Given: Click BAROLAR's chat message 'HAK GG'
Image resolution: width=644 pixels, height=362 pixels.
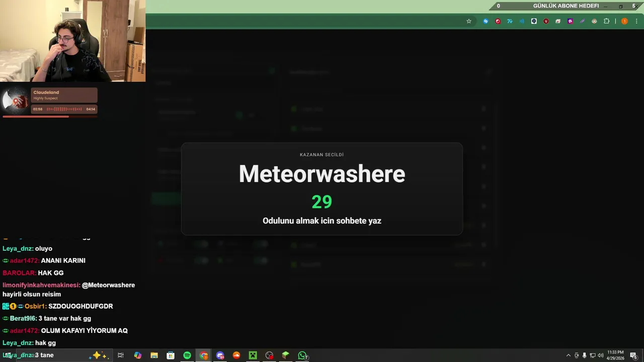Looking at the screenshot, I should (x=51, y=273).
